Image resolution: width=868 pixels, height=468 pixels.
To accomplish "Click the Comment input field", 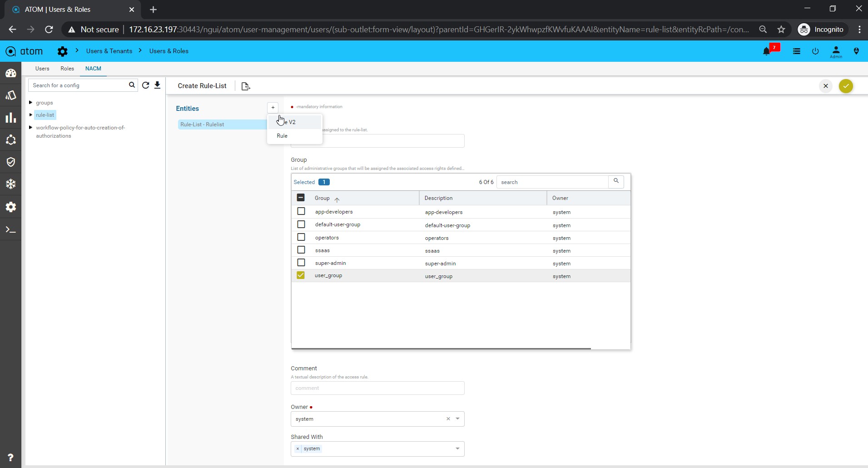I will [x=377, y=388].
